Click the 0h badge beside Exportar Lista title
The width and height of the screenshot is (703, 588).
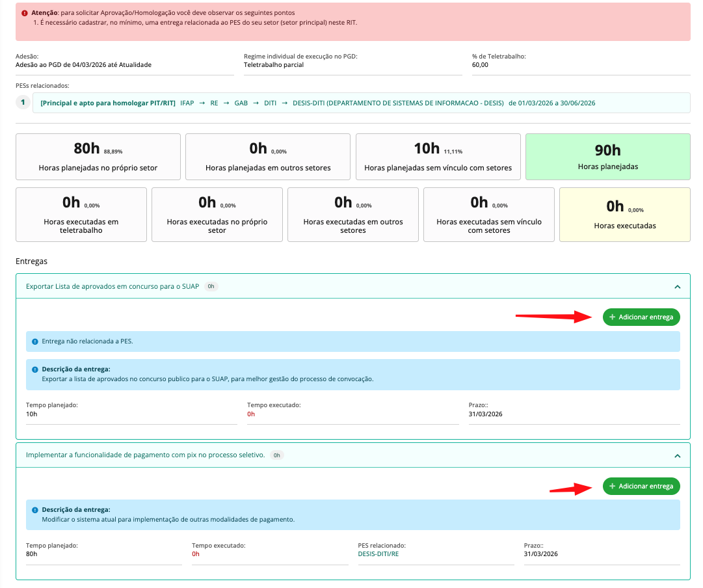coord(211,286)
